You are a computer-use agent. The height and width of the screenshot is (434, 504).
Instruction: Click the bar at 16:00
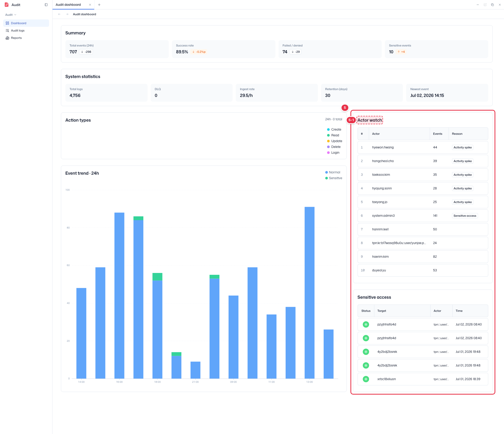[119, 296]
